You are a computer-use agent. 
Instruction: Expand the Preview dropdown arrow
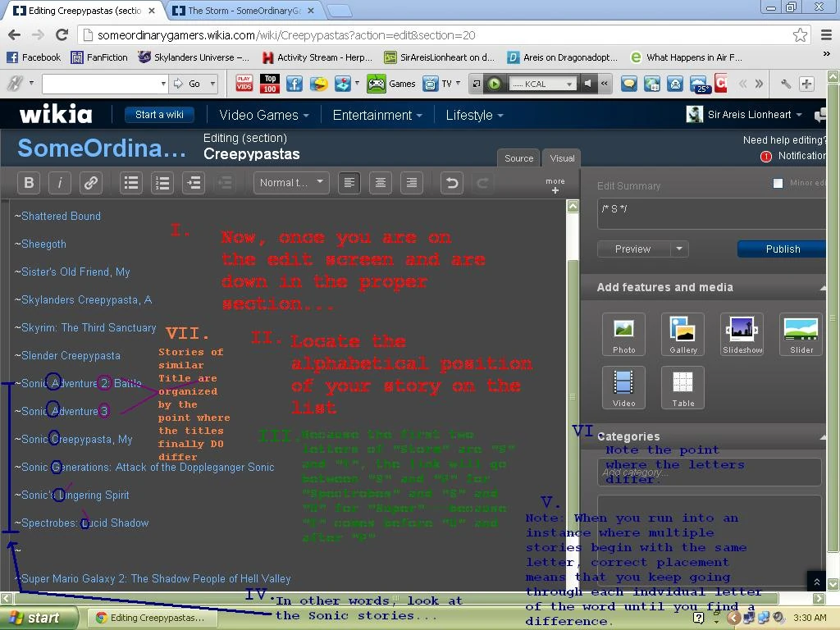[679, 249]
